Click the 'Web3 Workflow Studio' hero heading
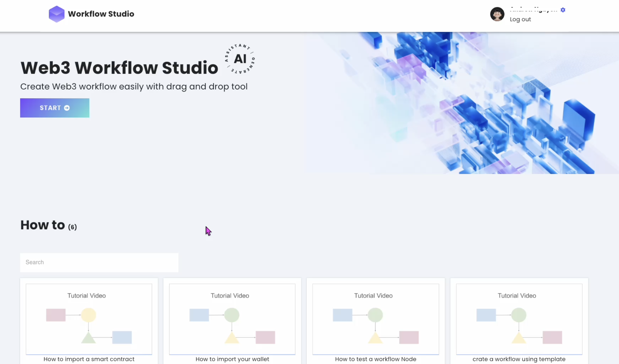 coord(119,68)
